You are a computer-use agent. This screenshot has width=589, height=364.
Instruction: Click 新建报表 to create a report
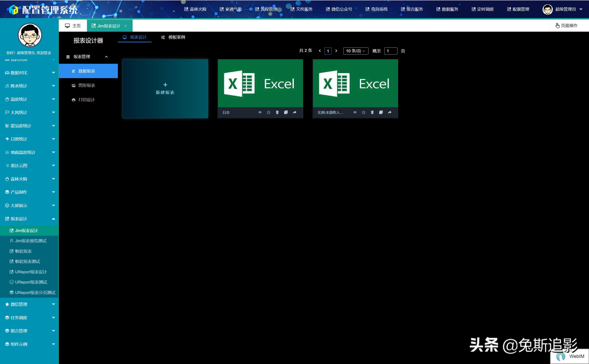pyautogui.click(x=165, y=89)
